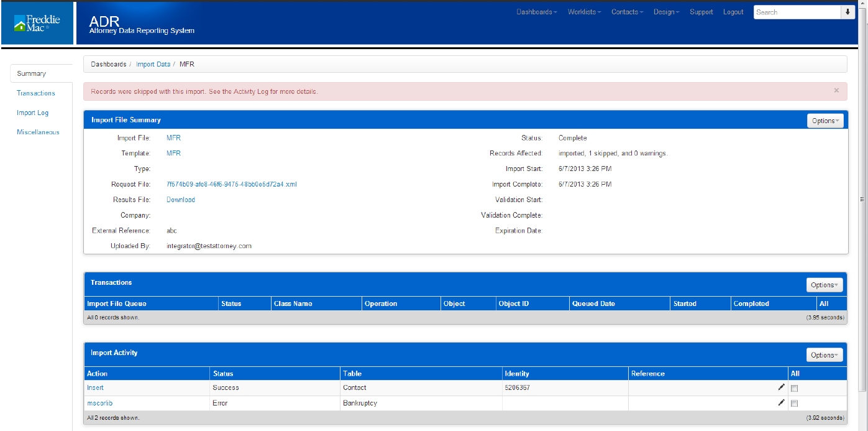Open Options in Import Activity panel
The height and width of the screenshot is (431, 868).
tap(825, 355)
